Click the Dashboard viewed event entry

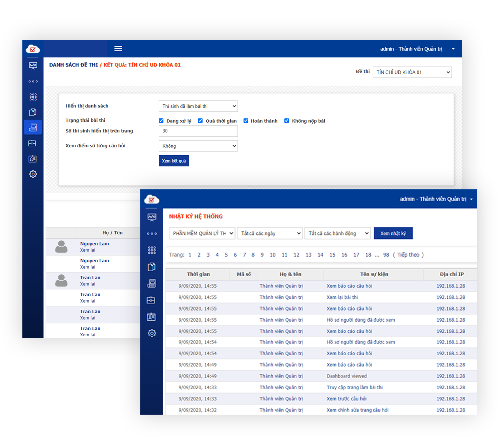[347, 376]
